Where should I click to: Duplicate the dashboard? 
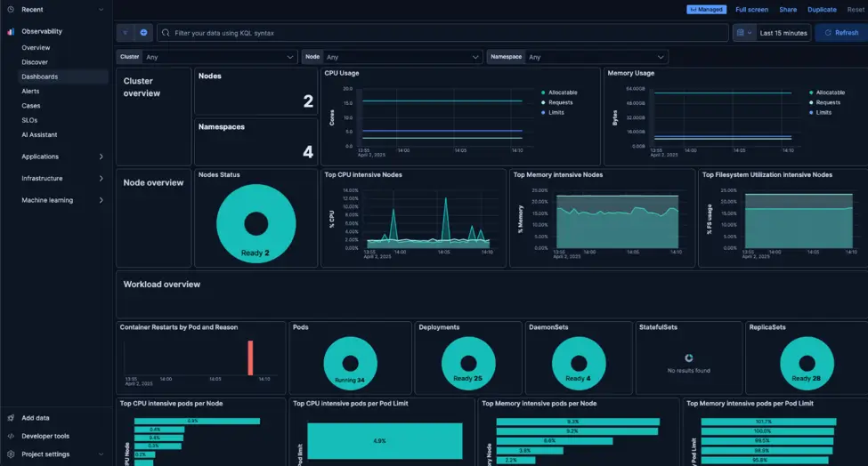tap(822, 10)
